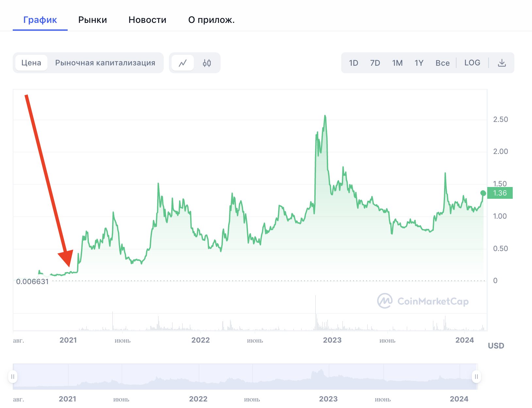
Task: Toggle the LOG scale option
Action: pyautogui.click(x=472, y=63)
